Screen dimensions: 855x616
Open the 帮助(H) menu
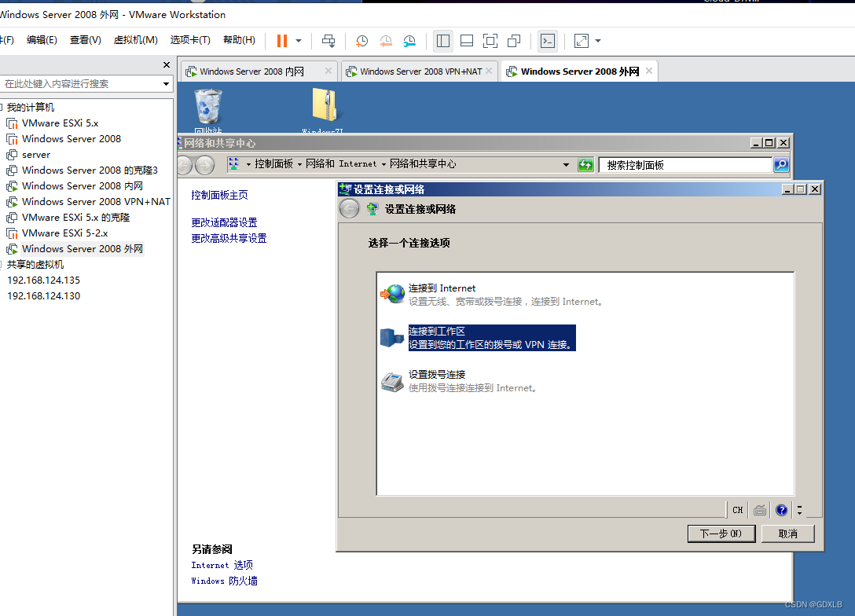240,40
